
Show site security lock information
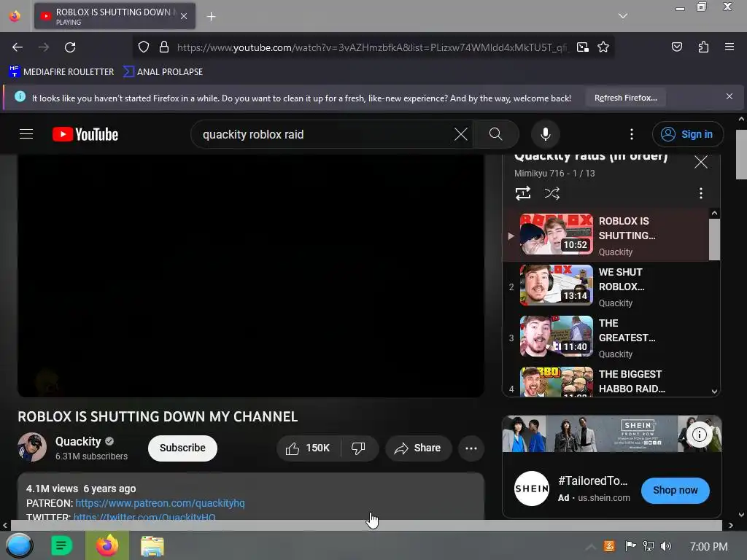[164, 47]
